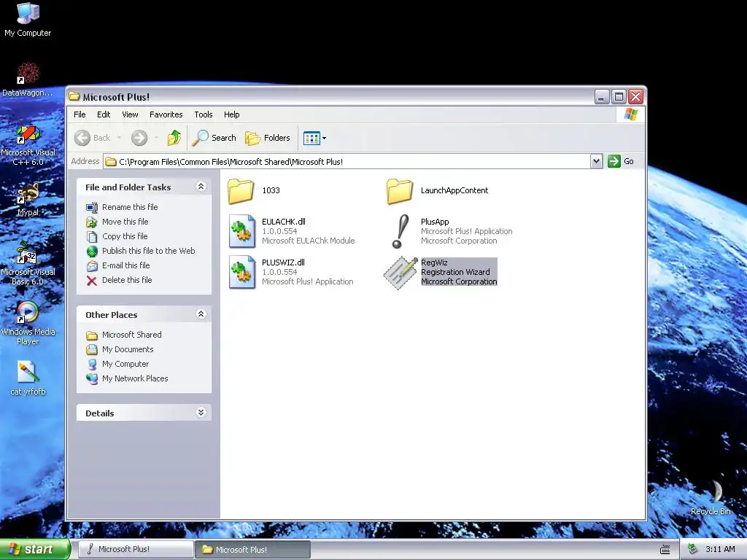Image resolution: width=747 pixels, height=560 pixels.
Task: Select the EULACHK.dll file name text
Action: tap(284, 222)
